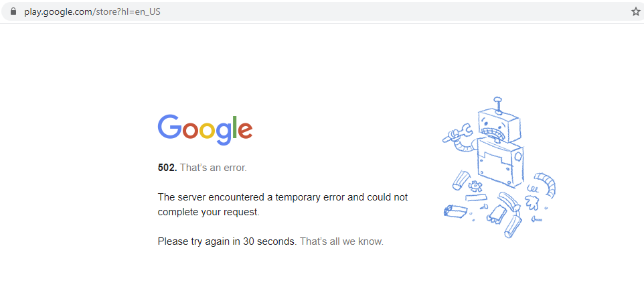
Task: Click the wrench in the robot's hand
Action: pyautogui.click(x=457, y=133)
